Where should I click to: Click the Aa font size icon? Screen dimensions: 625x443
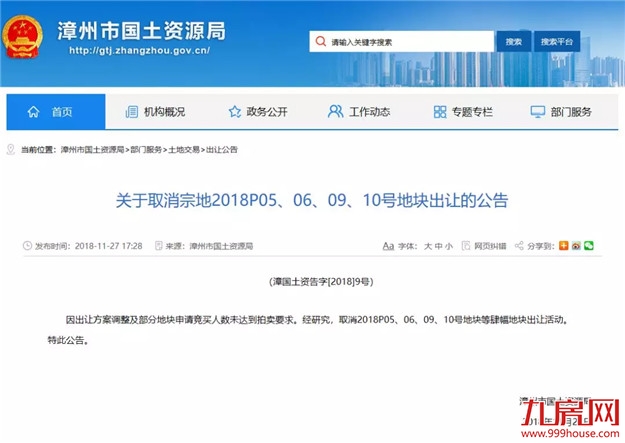click(x=388, y=246)
